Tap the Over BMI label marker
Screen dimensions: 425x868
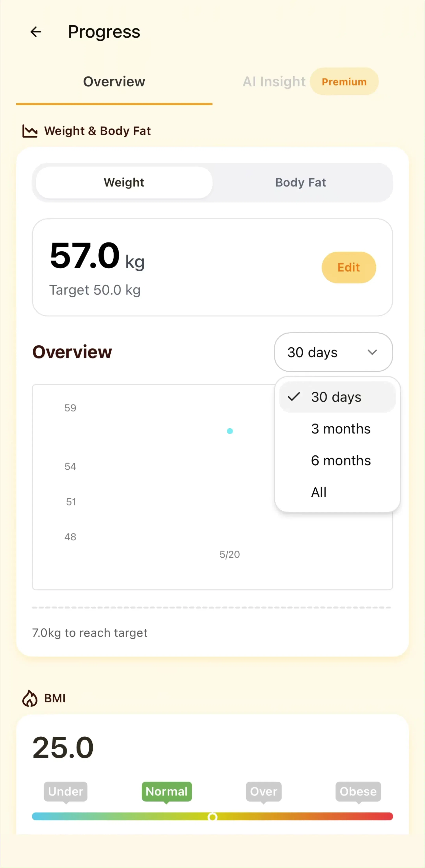click(x=264, y=792)
